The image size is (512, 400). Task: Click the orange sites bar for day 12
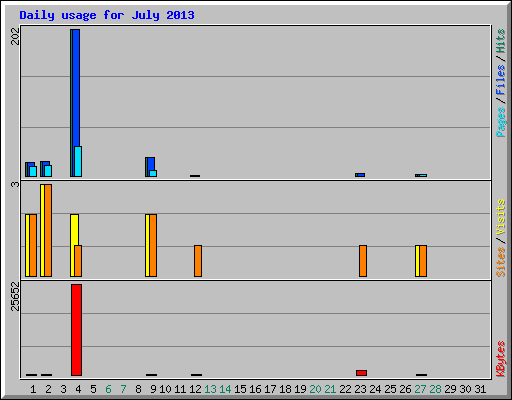point(198,261)
